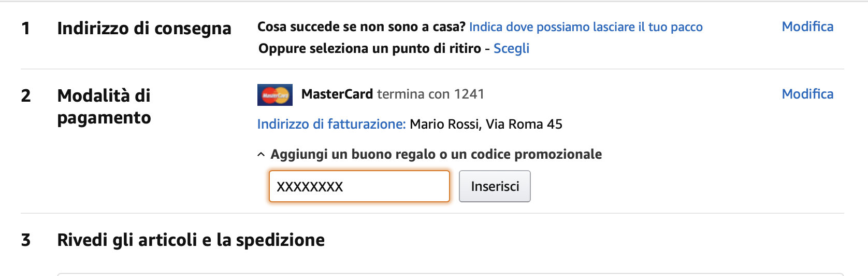
Task: Select the 'Modalità di pagamento' heading
Action: tap(104, 106)
